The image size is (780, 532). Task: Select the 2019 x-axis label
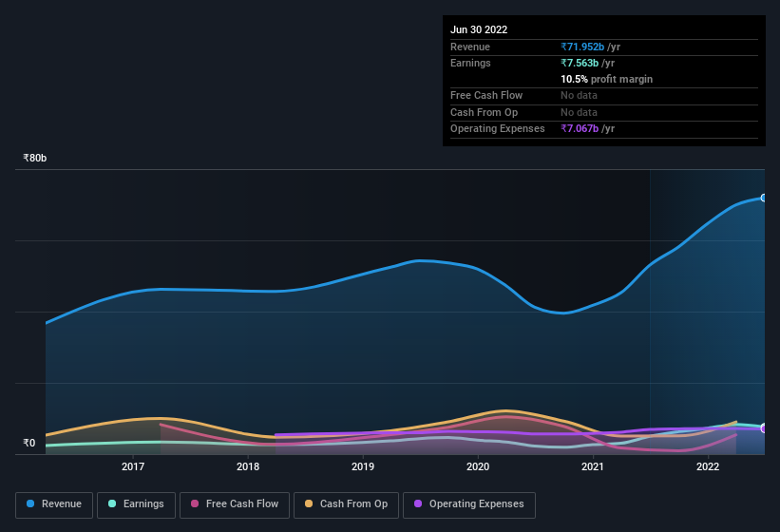point(363,466)
